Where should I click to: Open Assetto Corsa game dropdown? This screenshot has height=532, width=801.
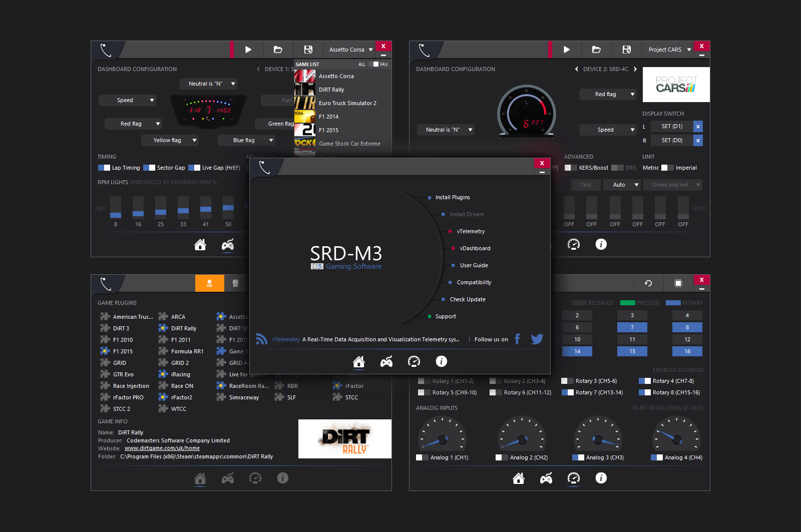coord(350,50)
